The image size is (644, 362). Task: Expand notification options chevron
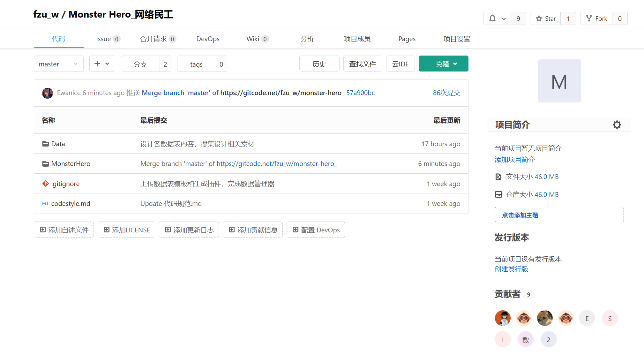504,19
